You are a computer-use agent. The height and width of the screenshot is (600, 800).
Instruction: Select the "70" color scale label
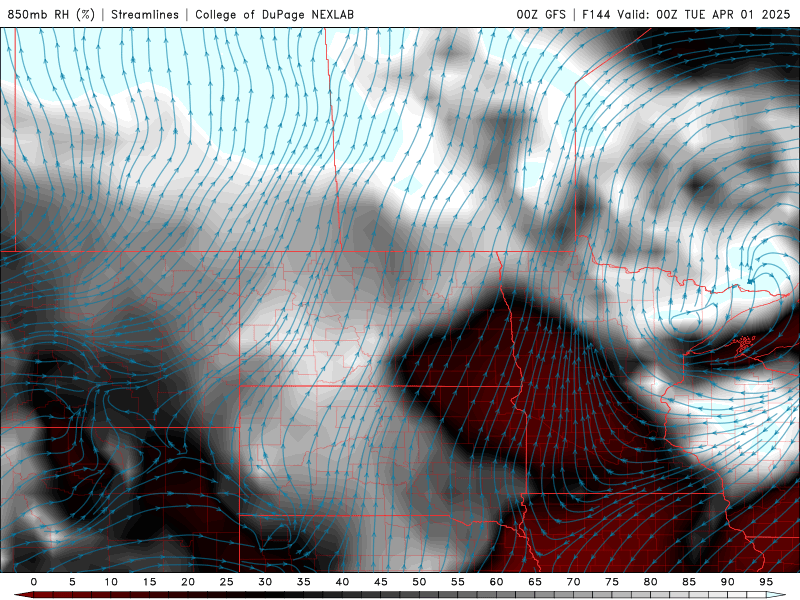coord(573,582)
